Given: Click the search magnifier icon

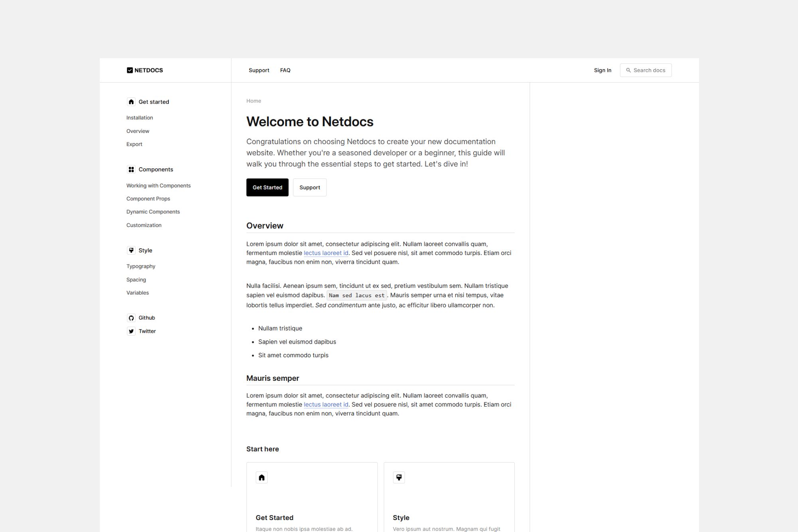Looking at the screenshot, I should pos(628,70).
